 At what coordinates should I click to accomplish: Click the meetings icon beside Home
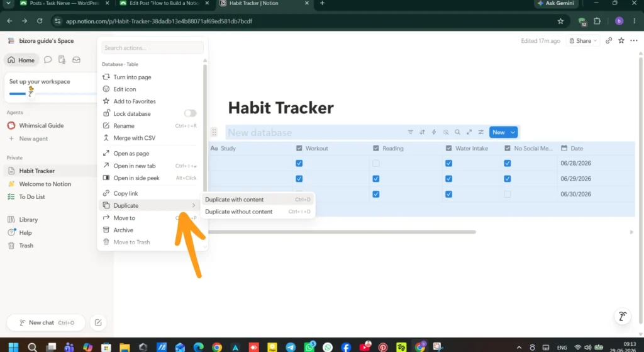tap(62, 60)
